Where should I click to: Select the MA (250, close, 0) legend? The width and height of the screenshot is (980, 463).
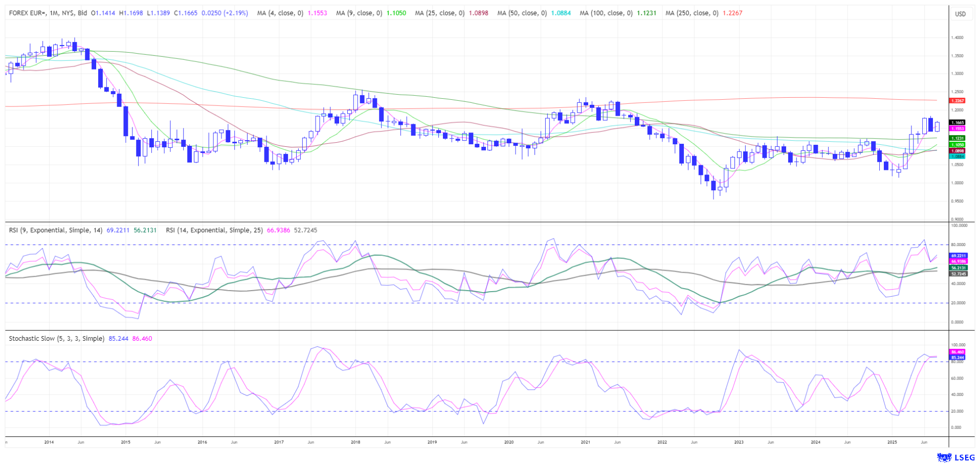pyautogui.click(x=692, y=13)
